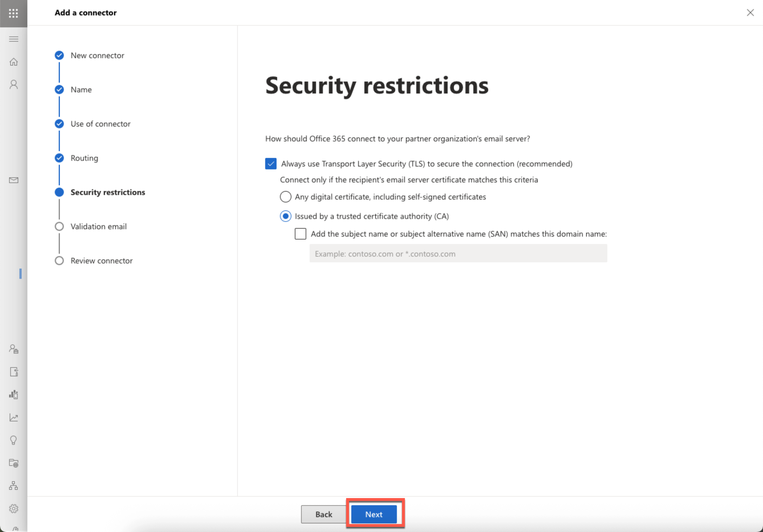Select Any digital certificate radio option
The image size is (763, 532).
click(286, 197)
